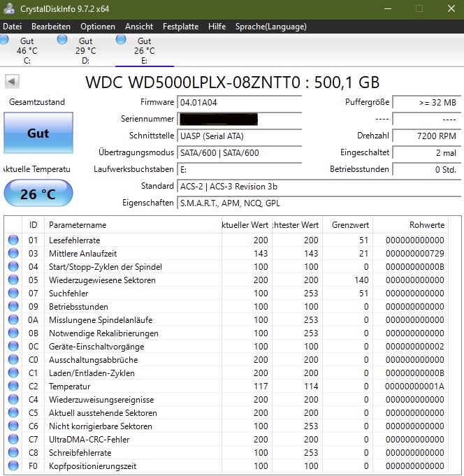
Task: Click status orb for Ausschaltungsabbrüche
Action: [x=13, y=359]
